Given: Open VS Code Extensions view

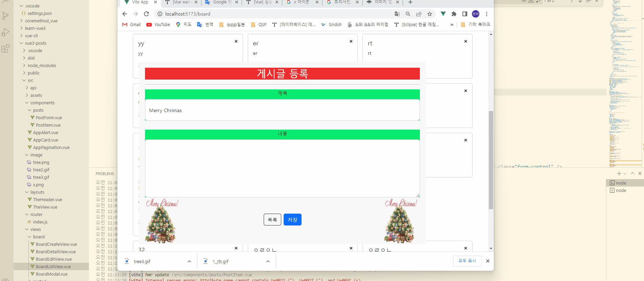Looking at the screenshot, I should (x=5, y=49).
